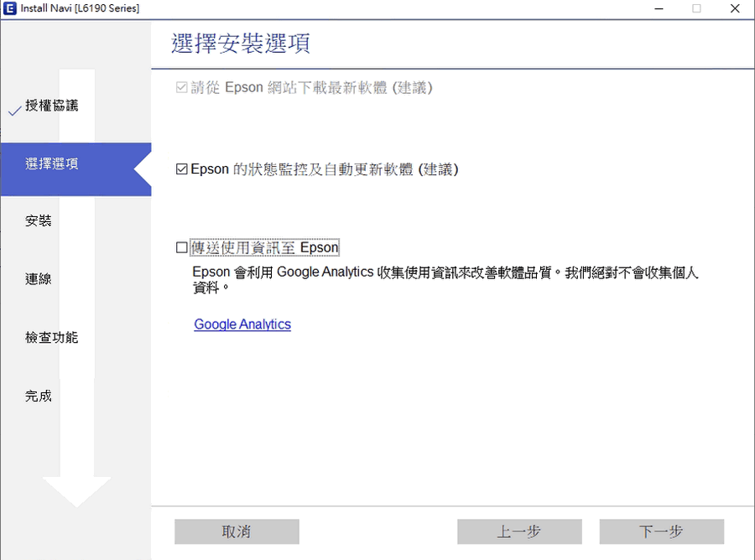The width and height of the screenshot is (755, 560).
Task: Click the 選擇安裝選項 page heading
Action: [x=241, y=44]
